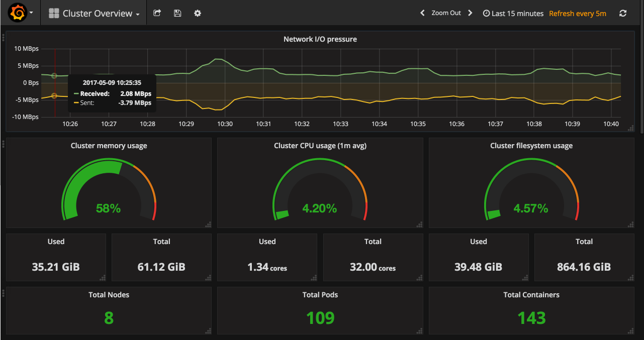Shift time range forward with right chevron
Image resolution: width=644 pixels, height=340 pixels.
[x=470, y=13]
